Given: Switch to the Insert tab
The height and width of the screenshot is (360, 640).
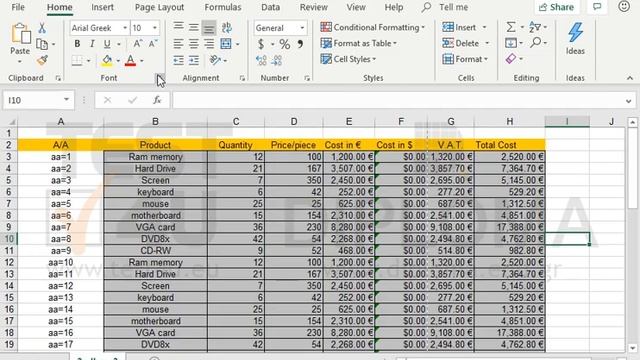Looking at the screenshot, I should (102, 7).
